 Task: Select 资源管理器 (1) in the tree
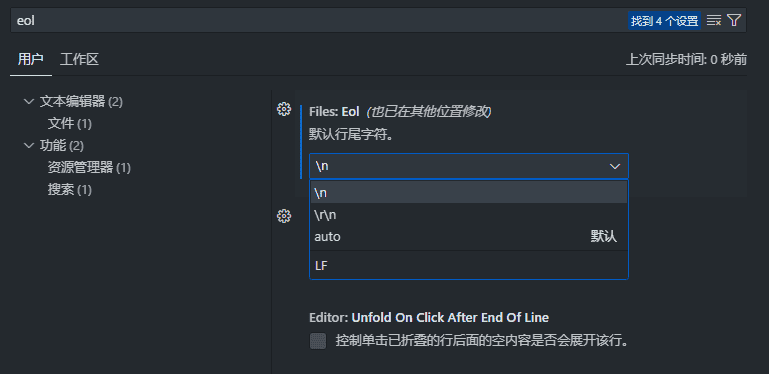(x=89, y=168)
